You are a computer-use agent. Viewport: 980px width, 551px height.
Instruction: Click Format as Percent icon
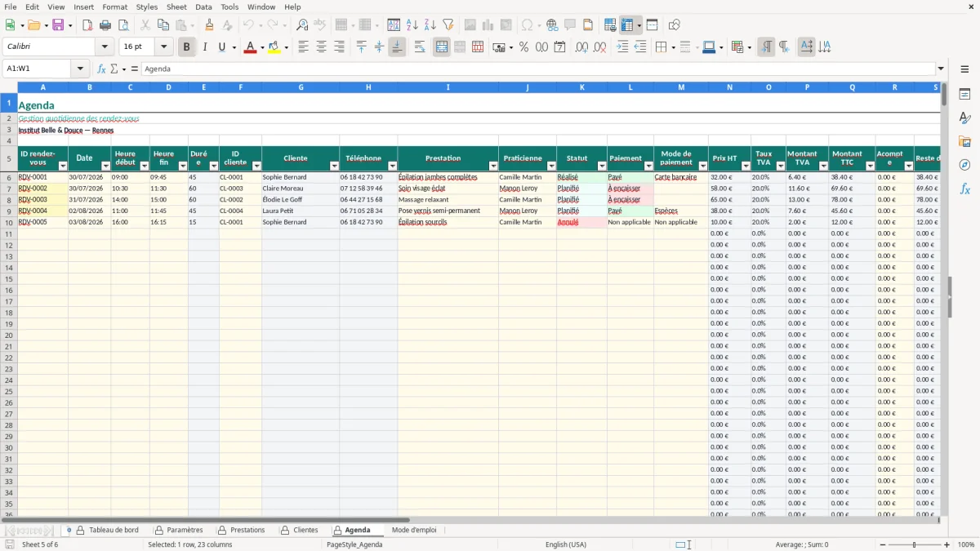click(523, 47)
